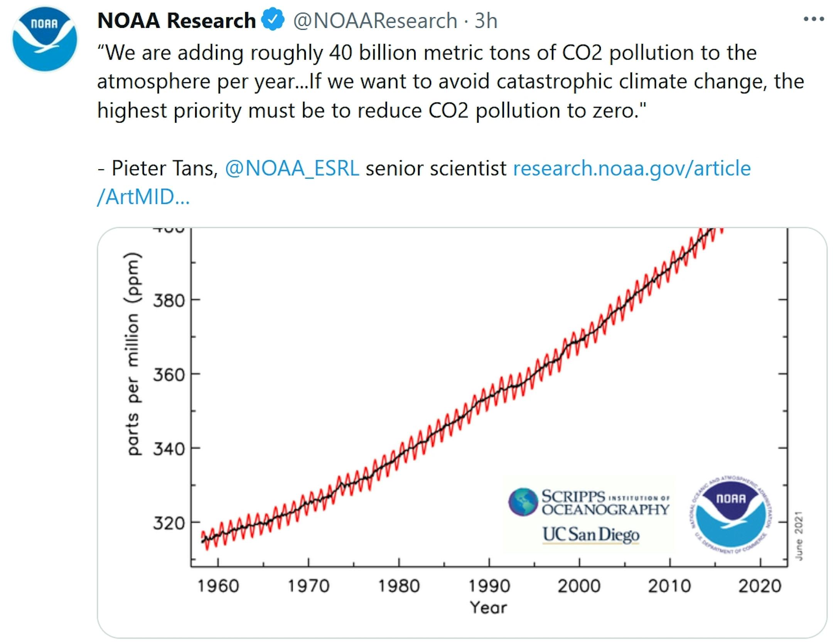This screenshot has height=644, width=833.
Task: Click the blue verified badge
Action: click(273, 20)
